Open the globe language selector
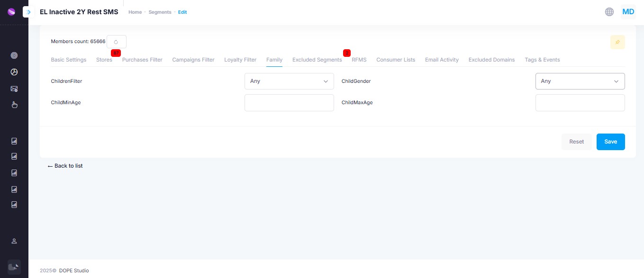 pos(609,12)
